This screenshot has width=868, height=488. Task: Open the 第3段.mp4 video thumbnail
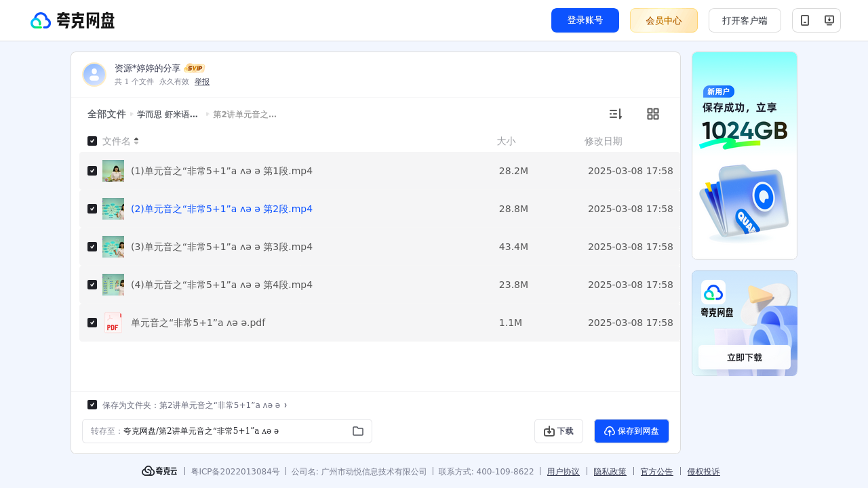coord(113,247)
